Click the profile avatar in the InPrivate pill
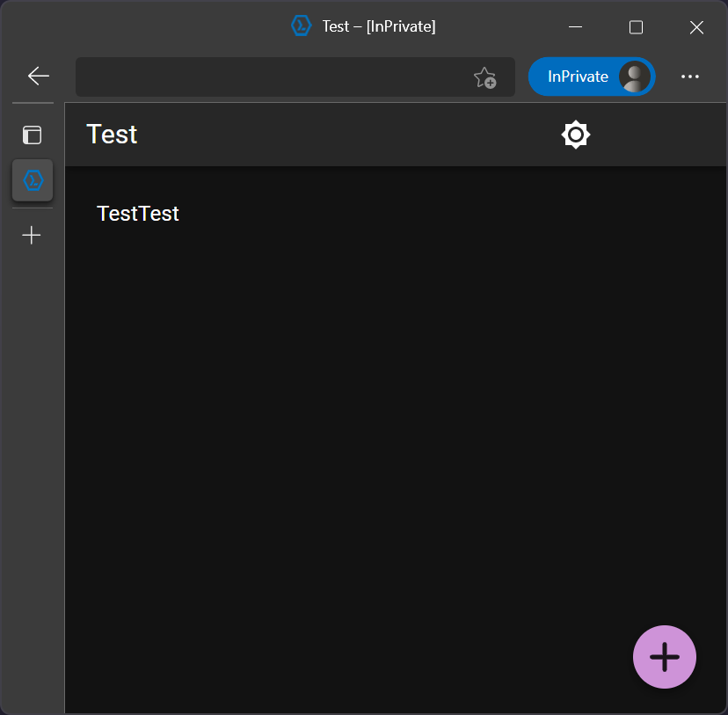 tap(632, 77)
